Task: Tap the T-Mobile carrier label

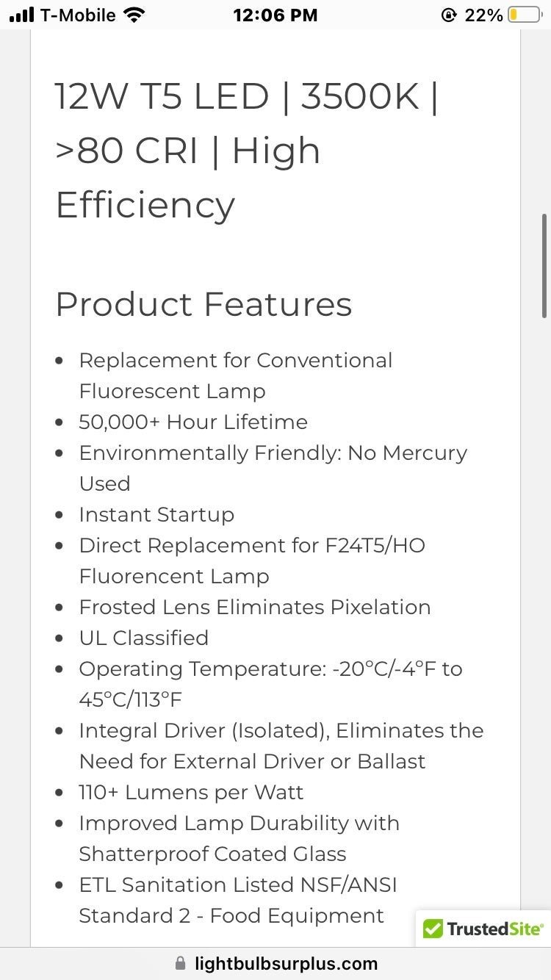Action: pos(78,15)
